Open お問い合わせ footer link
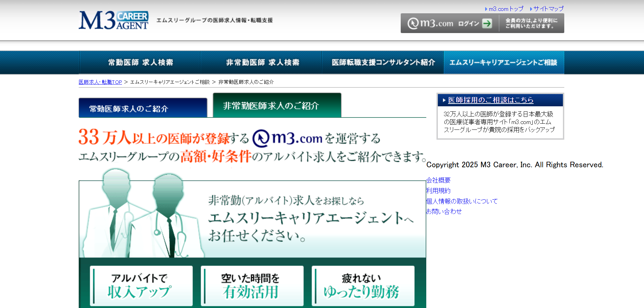Screen dimensions: 644x308 [444, 212]
